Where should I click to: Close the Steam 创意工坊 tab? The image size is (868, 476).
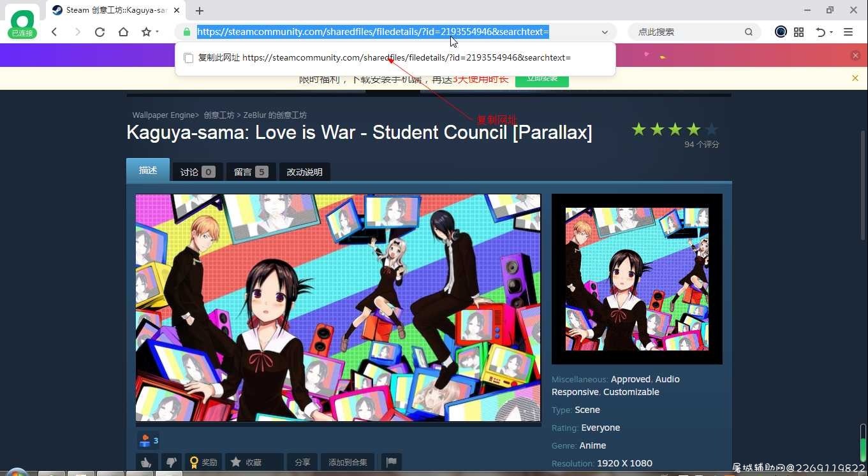tap(178, 10)
